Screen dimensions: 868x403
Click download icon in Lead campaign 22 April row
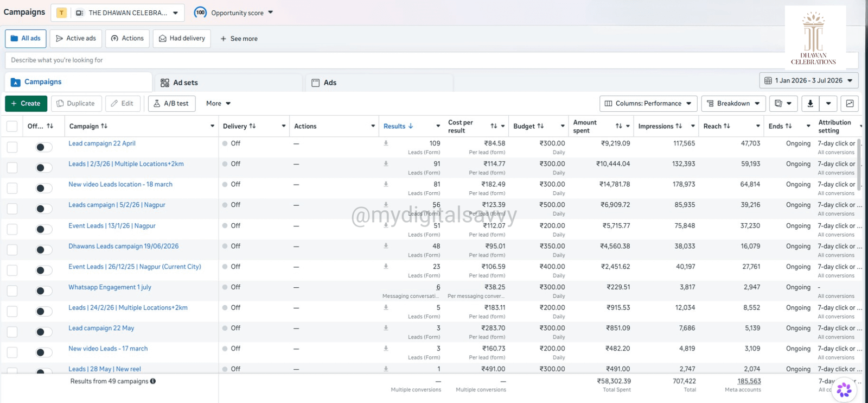click(x=386, y=143)
